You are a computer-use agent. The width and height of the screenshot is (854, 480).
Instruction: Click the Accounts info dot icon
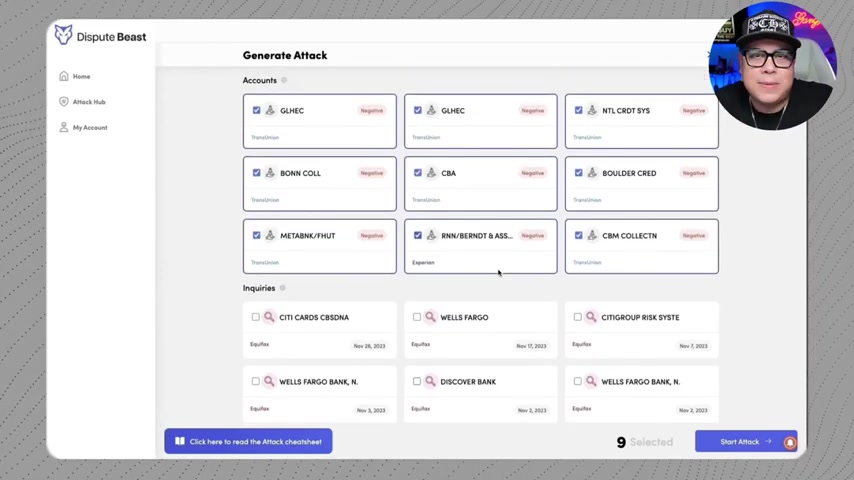284,80
